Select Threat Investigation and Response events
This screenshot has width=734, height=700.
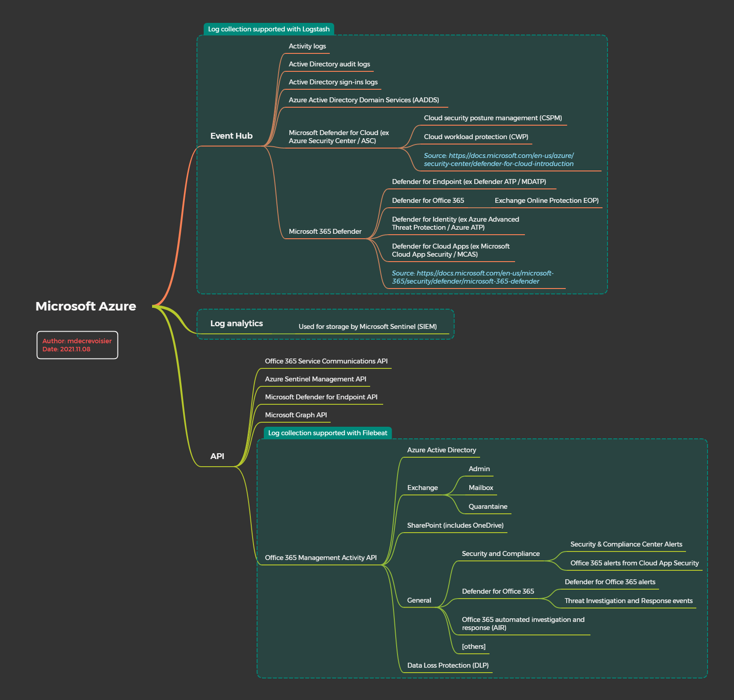[629, 601]
